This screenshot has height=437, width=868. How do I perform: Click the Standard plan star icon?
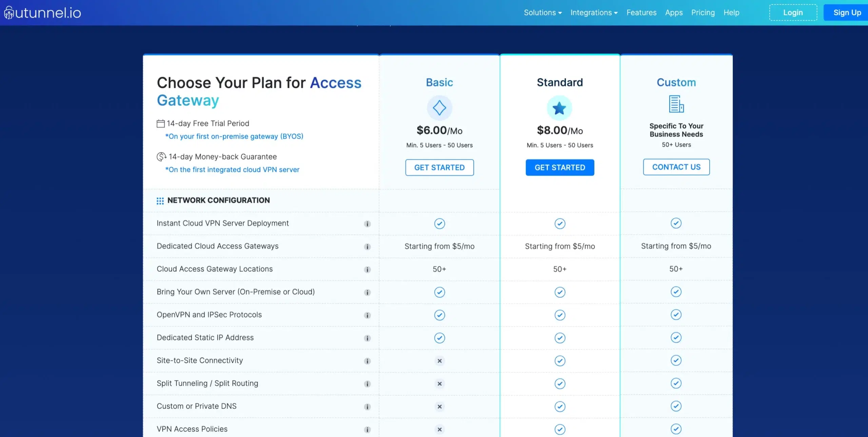(x=559, y=108)
